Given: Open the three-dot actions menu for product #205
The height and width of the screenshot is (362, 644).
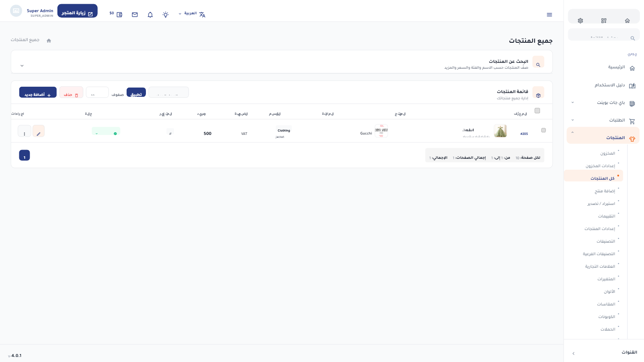Looking at the screenshot, I should (24, 131).
